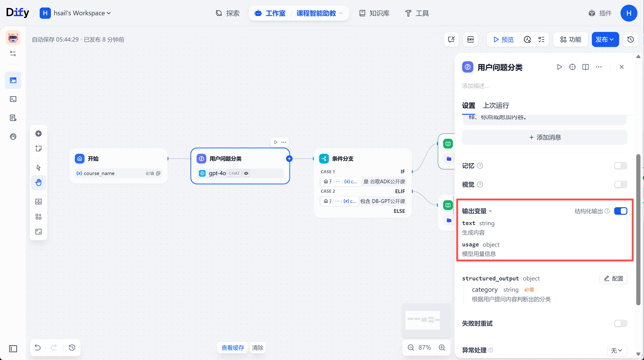Click 查看缓存 link
The height and width of the screenshot is (360, 644).
pyautogui.click(x=233, y=348)
